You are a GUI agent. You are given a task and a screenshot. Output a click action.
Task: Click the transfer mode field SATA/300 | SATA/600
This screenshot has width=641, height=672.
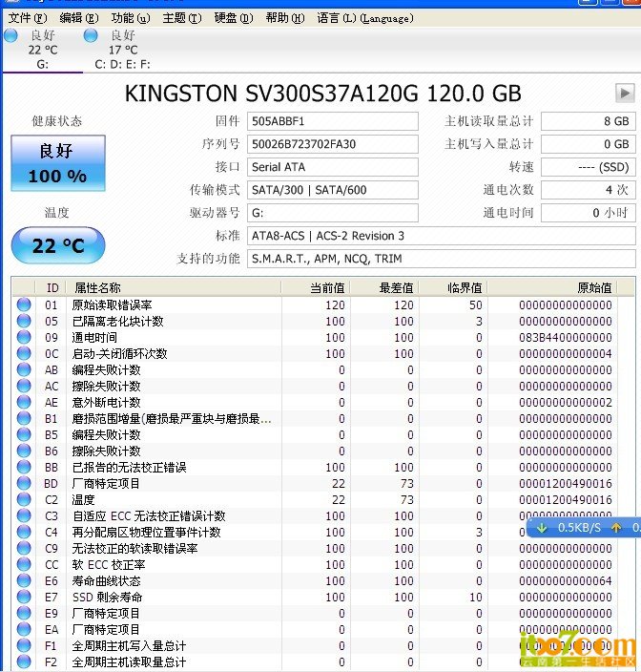pos(332,190)
